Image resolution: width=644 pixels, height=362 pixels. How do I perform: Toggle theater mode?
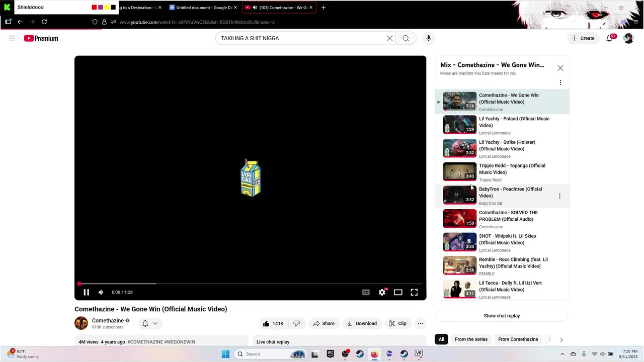pyautogui.click(x=398, y=292)
